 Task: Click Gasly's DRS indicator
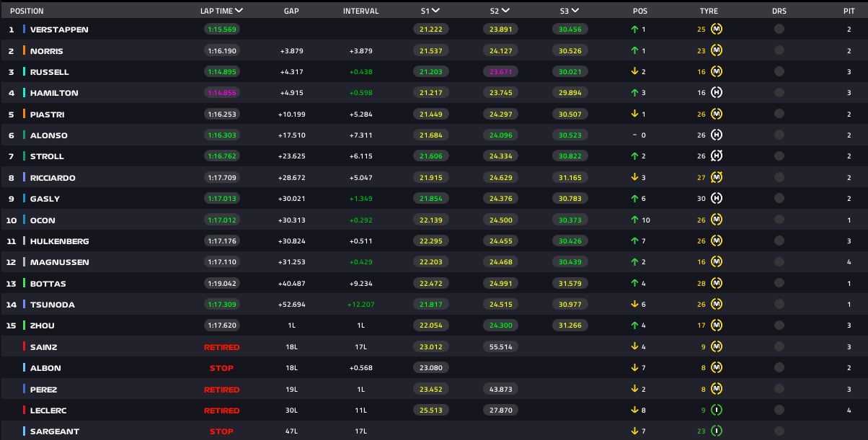tap(779, 199)
